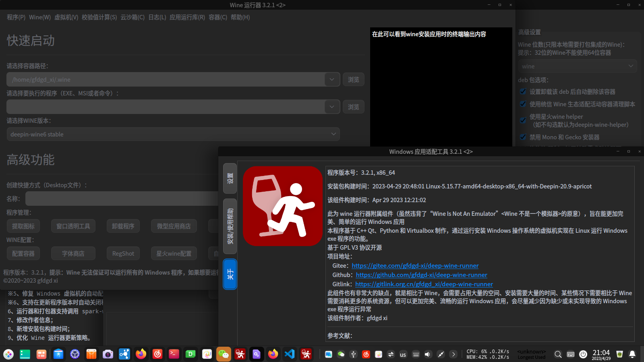Open the 虚拟机(V) menu
Viewport: 644px width, 362px height.
click(x=66, y=17)
